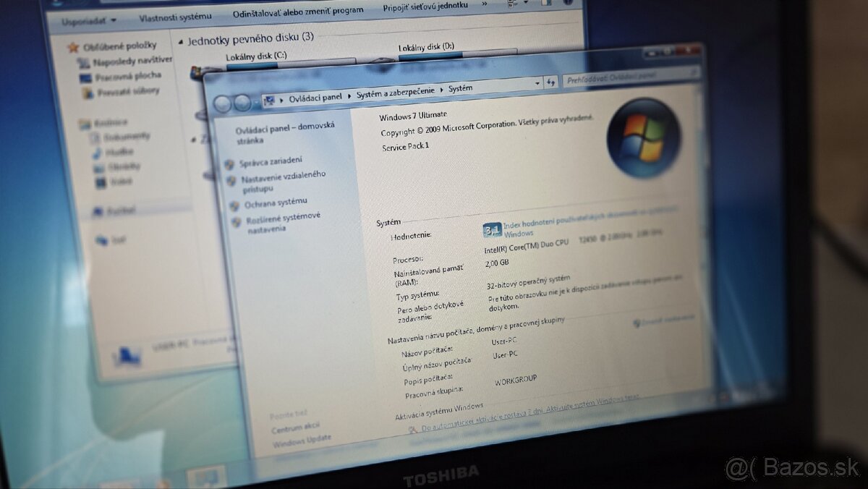Screen dimensions: 868x489
Task: Open Rozšírené systémové nastavenia link
Action: pos(283,221)
